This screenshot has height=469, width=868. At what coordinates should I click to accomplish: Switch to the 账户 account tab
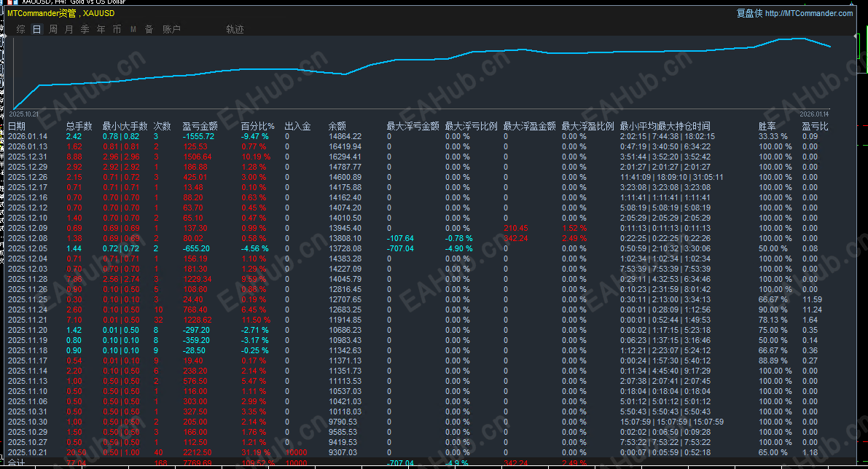(x=171, y=29)
